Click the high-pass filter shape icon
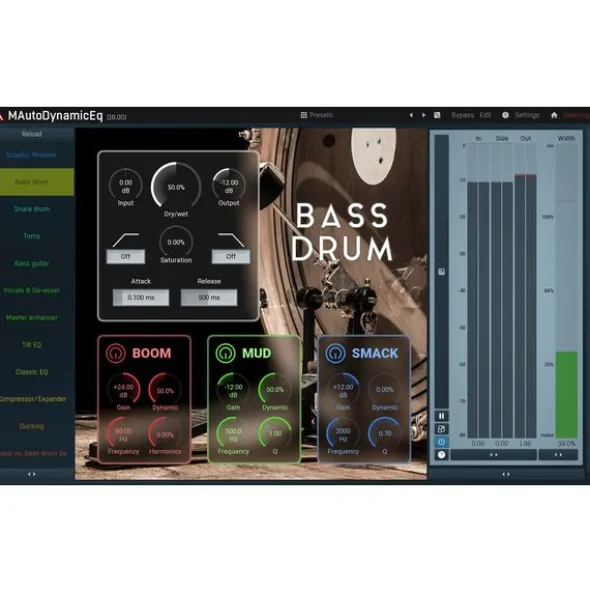 tap(126, 240)
